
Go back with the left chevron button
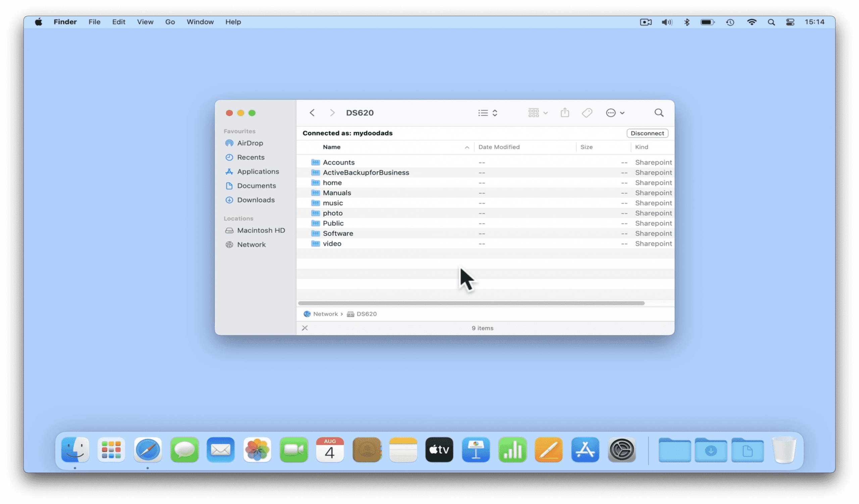(x=312, y=113)
